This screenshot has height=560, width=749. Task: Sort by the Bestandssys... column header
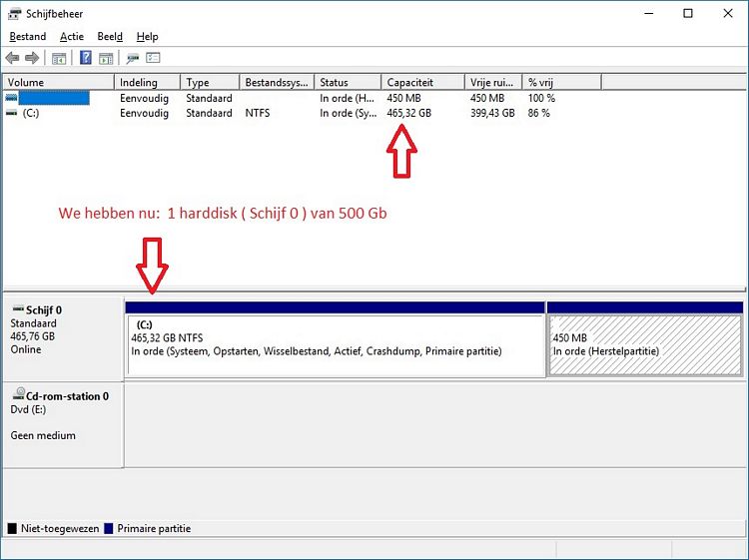(x=277, y=82)
